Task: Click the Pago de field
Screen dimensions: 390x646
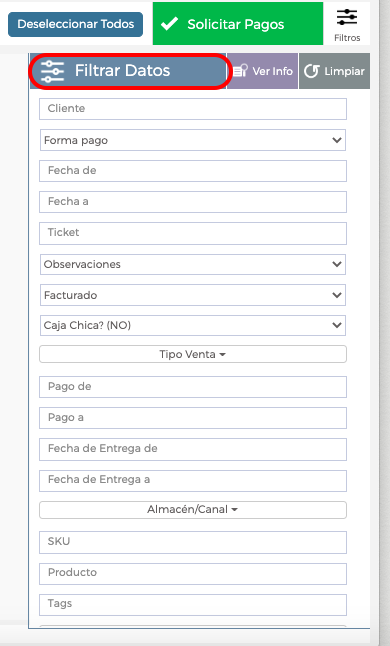Action: point(193,387)
